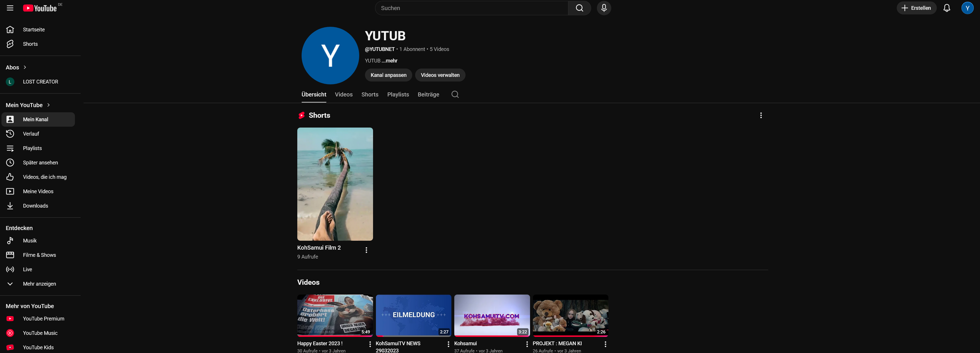Switch to the Videos tab
This screenshot has height=353, width=980.
click(x=344, y=94)
